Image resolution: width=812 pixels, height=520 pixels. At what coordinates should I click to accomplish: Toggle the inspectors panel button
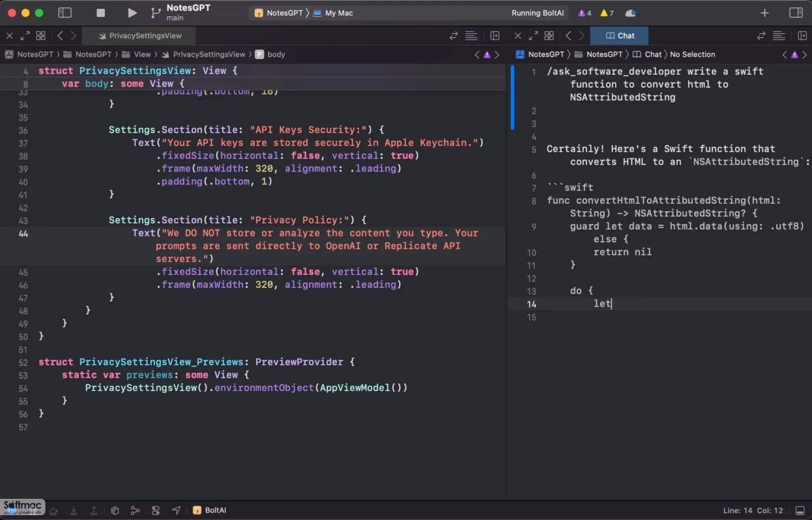796,13
